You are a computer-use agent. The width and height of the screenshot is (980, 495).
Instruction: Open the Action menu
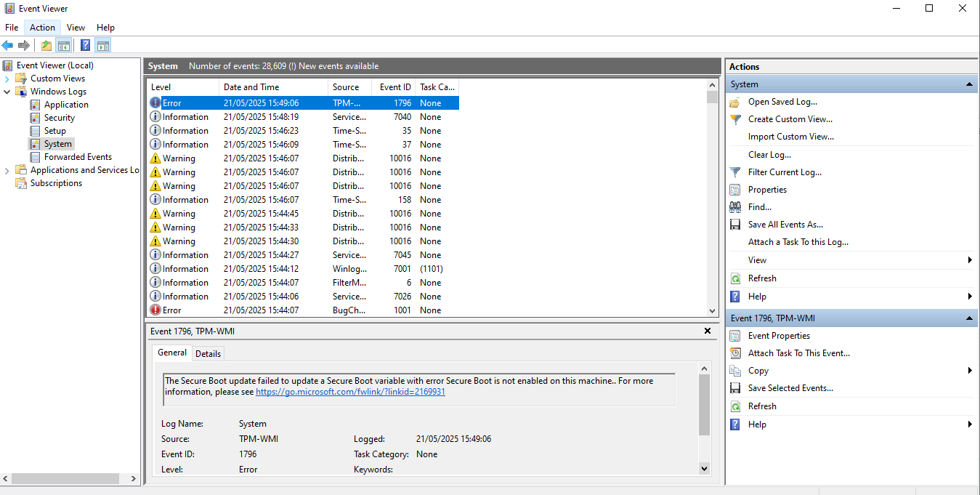click(x=42, y=28)
